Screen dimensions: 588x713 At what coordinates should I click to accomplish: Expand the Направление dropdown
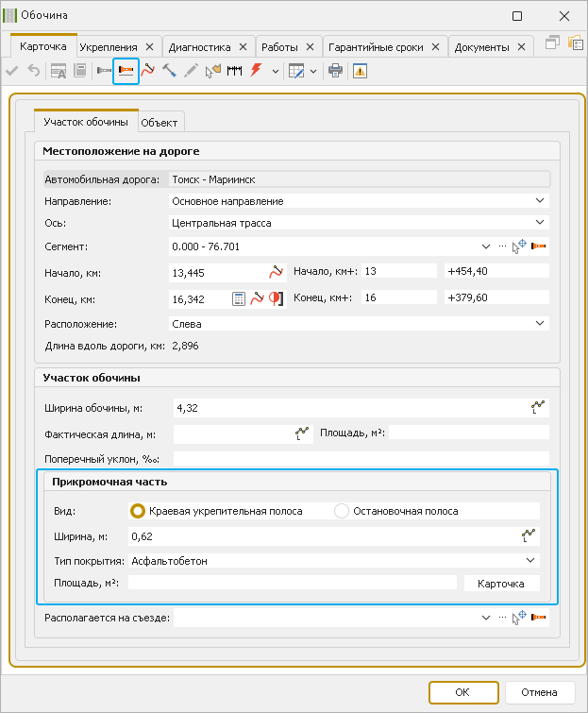tap(540, 200)
